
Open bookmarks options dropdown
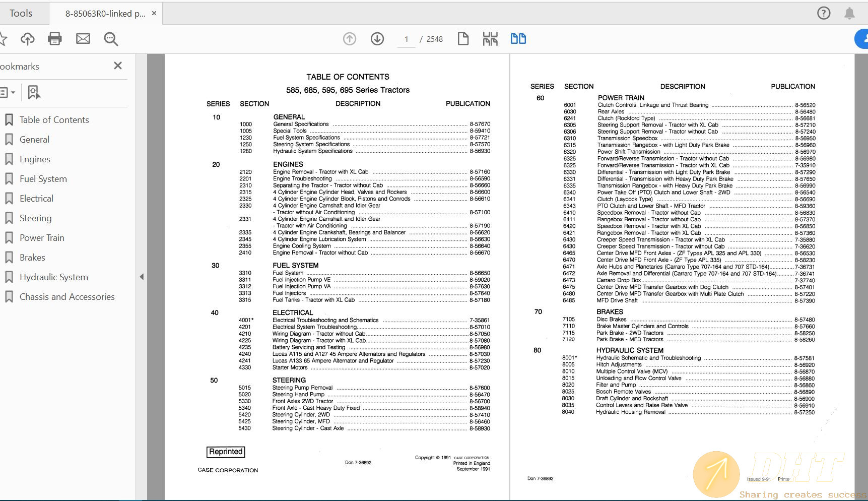pos(8,92)
